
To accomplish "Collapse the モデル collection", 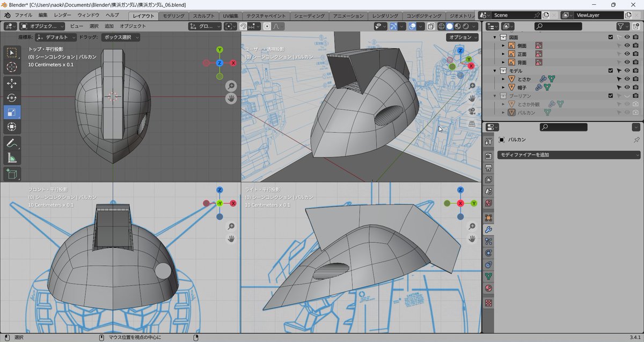I will coord(495,70).
